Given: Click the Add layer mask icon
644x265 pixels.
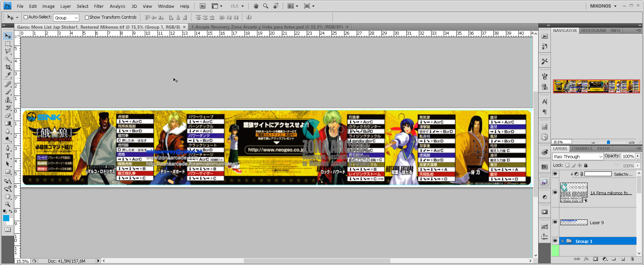Looking at the screenshot, I should point(595,259).
